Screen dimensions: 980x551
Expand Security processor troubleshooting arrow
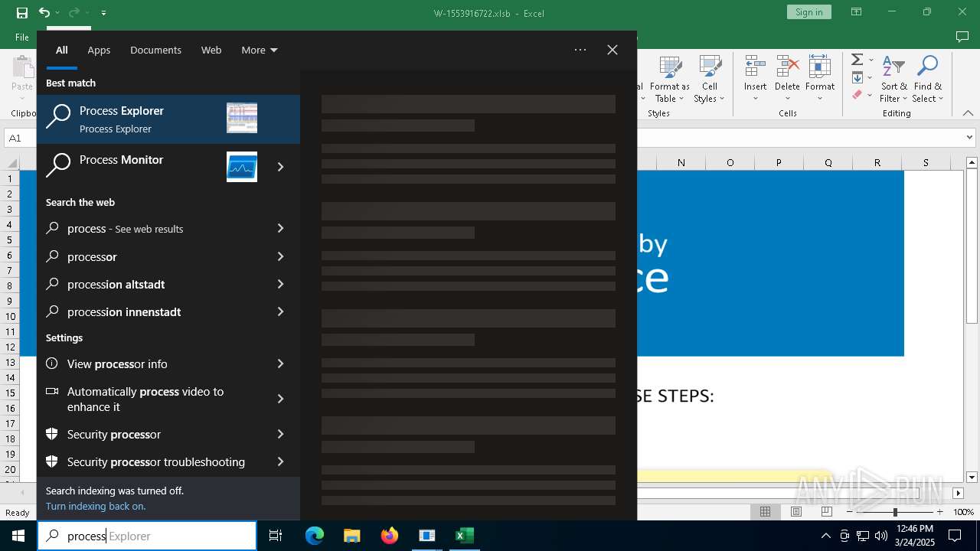coord(280,461)
